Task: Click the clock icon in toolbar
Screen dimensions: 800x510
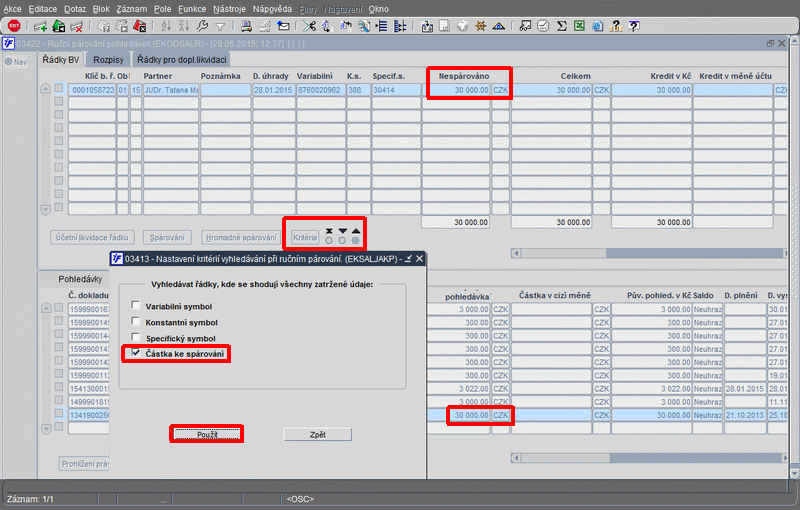Action: [x=543, y=26]
